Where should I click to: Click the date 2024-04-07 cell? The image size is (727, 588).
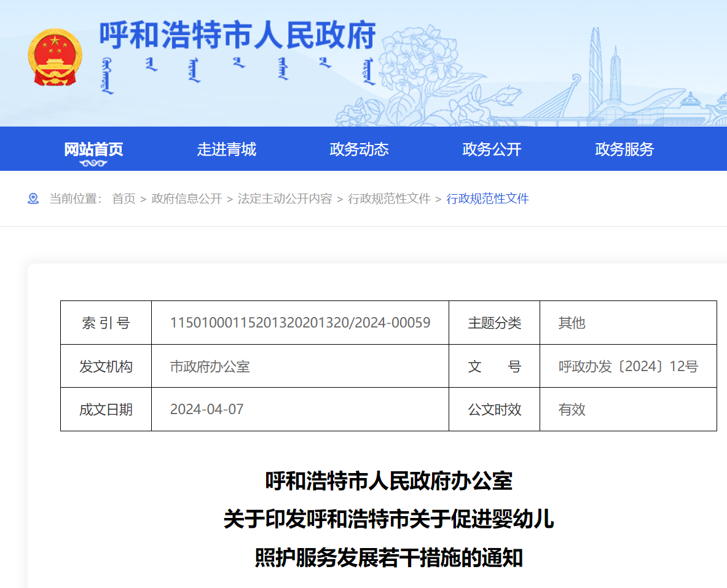pos(206,409)
